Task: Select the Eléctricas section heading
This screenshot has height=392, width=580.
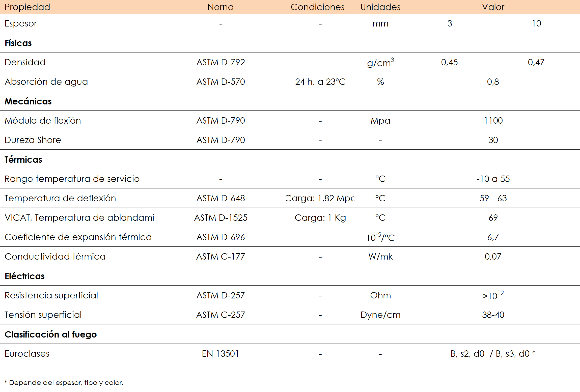Action: (24, 276)
